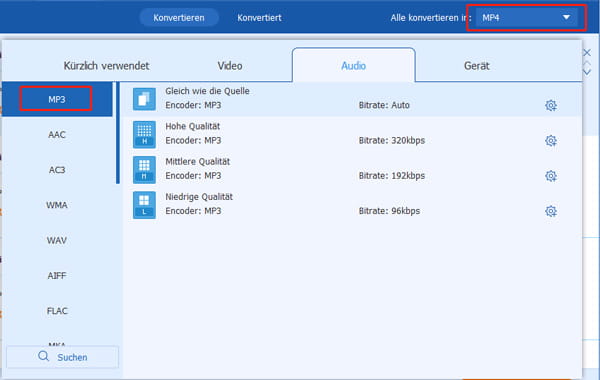The image size is (600, 380).
Task: Go to the Konvertiert section
Action: tap(259, 18)
